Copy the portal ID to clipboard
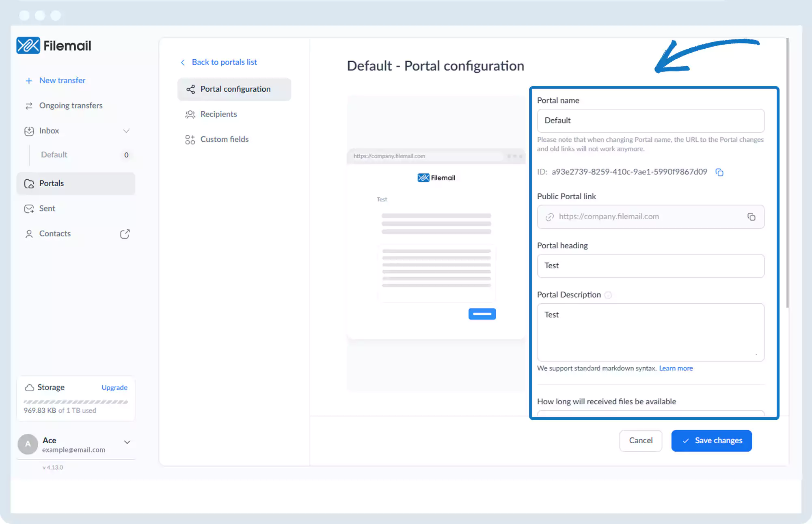 (719, 172)
